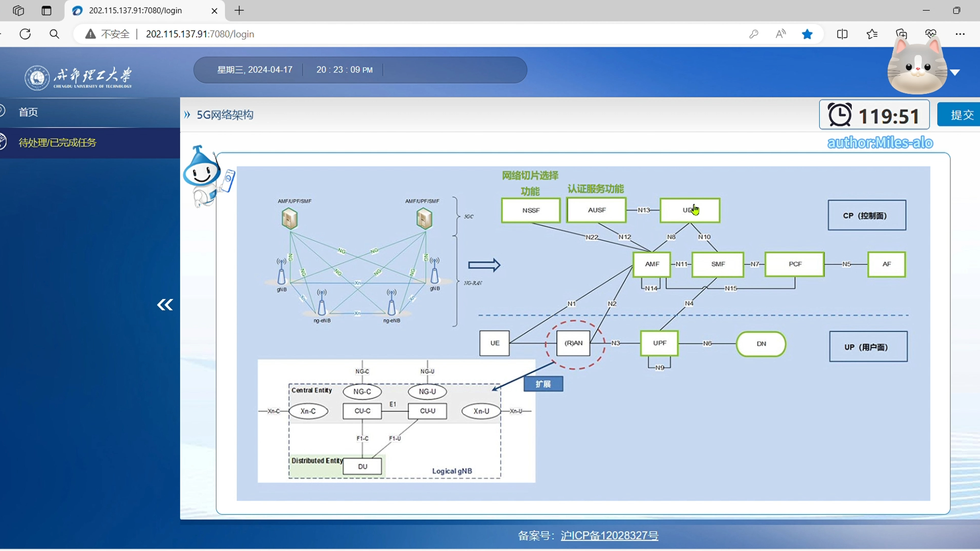
Task: Click the author:Miles-alo text
Action: pyautogui.click(x=880, y=143)
